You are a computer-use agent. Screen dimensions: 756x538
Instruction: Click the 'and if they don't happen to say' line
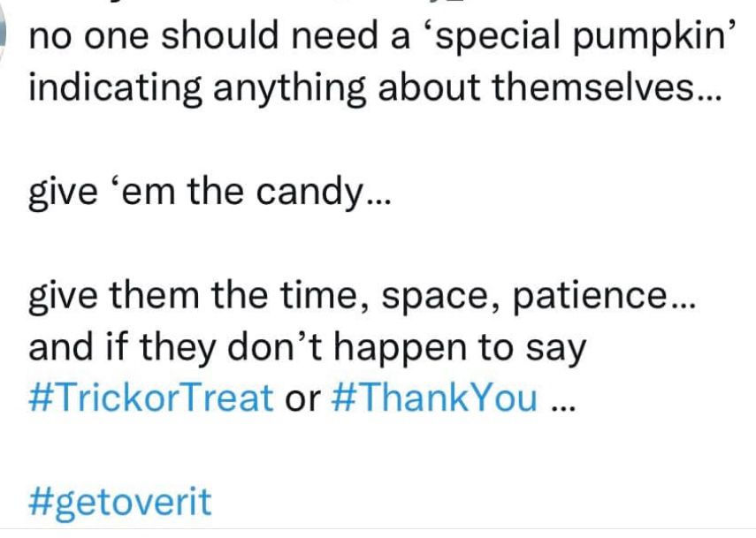(308, 347)
